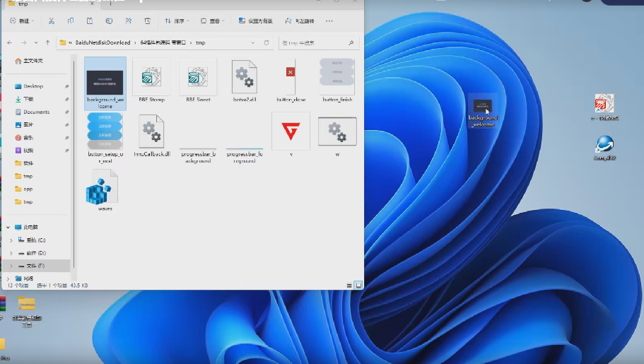This screenshot has height=364, width=644.
Task: Select background_welcome thumbnail in the folder
Action: [105, 83]
